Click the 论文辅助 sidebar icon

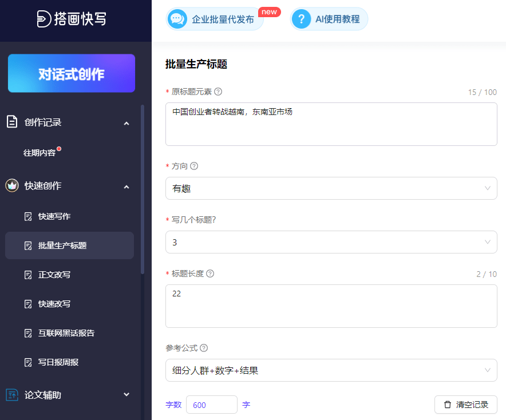(12, 395)
